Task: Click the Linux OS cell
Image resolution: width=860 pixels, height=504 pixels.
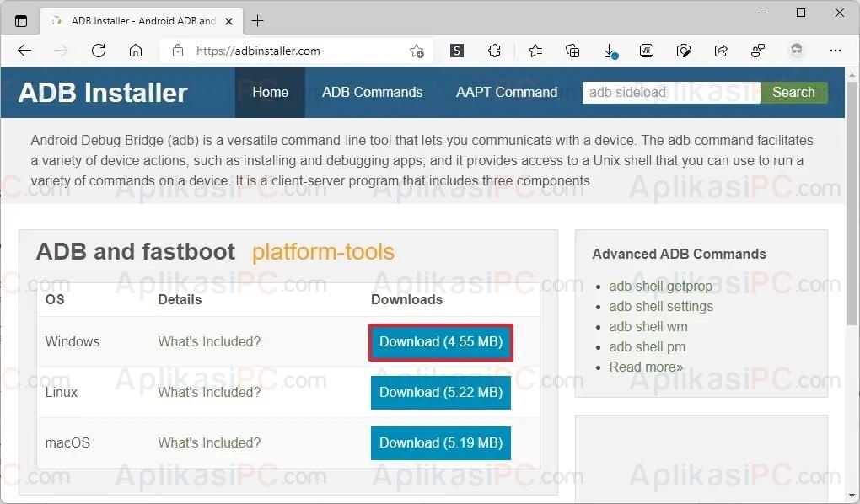Action: click(62, 392)
